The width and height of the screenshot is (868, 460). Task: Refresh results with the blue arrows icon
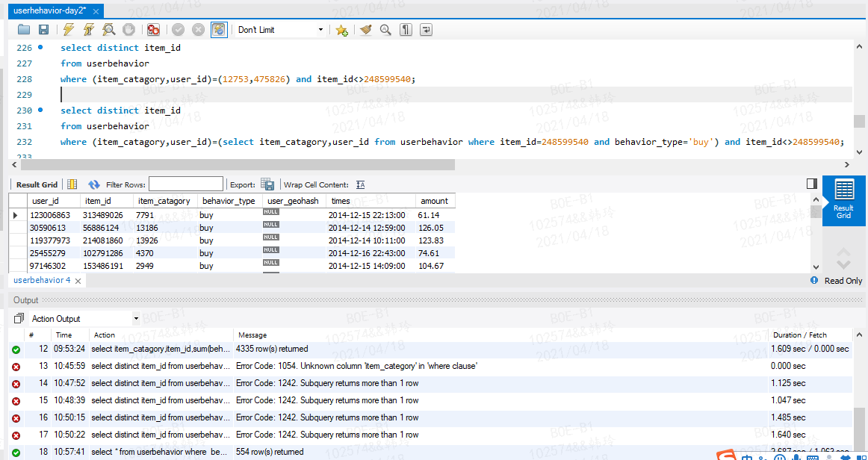tap(94, 184)
